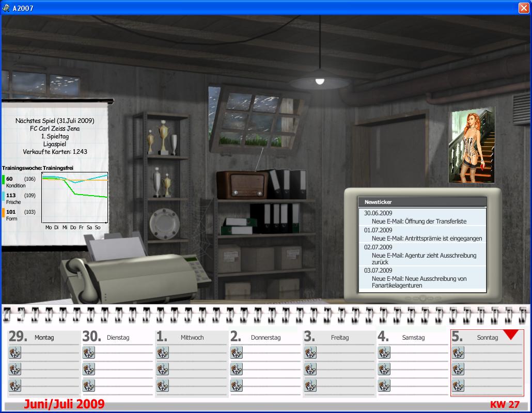532x413 pixels.
Task: Click the Newsticker header on the monitor
Action: (422, 202)
